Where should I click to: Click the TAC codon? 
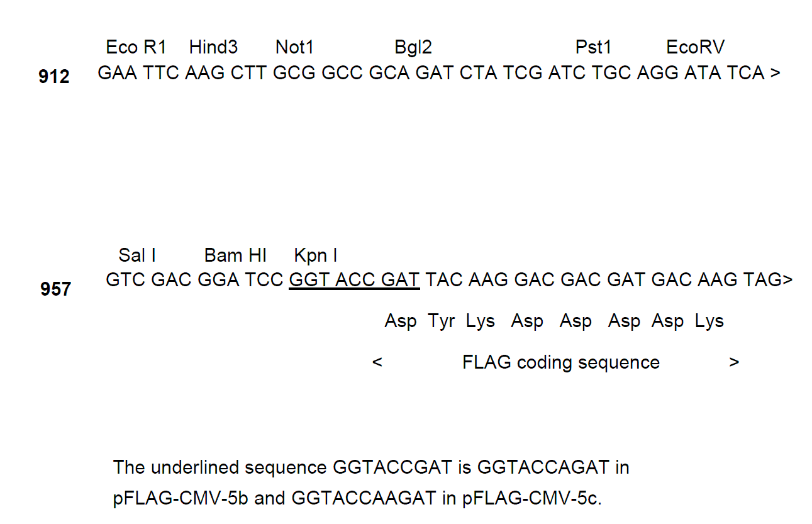[x=444, y=279]
